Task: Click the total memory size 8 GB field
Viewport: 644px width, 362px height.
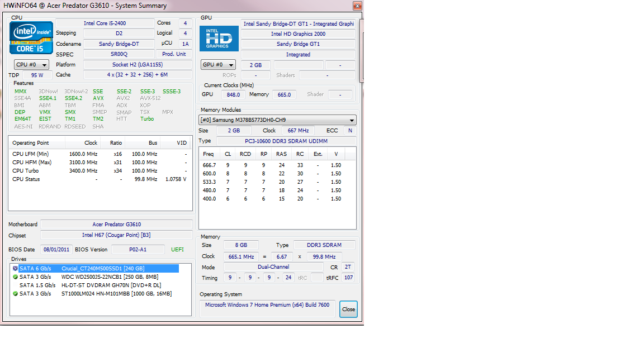Action: coord(241,245)
